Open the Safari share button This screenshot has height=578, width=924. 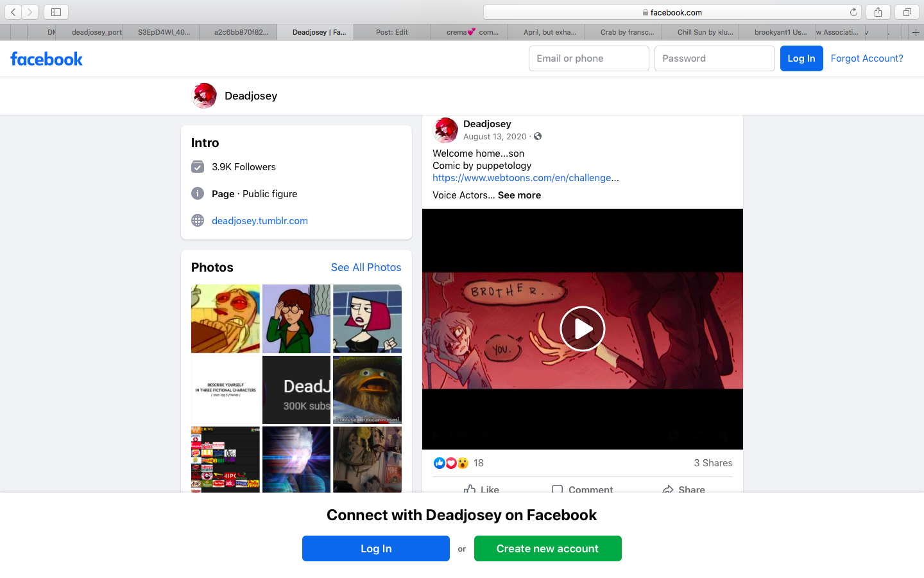click(878, 12)
